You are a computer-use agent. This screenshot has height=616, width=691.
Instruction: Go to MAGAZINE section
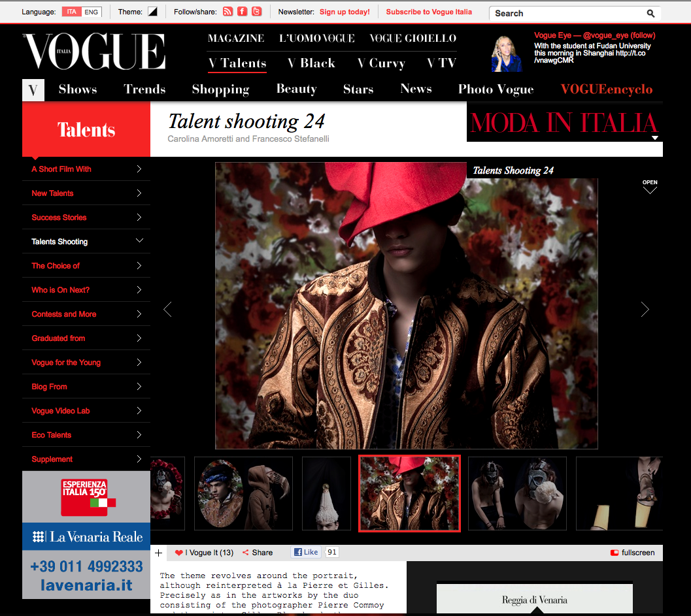pyautogui.click(x=236, y=39)
